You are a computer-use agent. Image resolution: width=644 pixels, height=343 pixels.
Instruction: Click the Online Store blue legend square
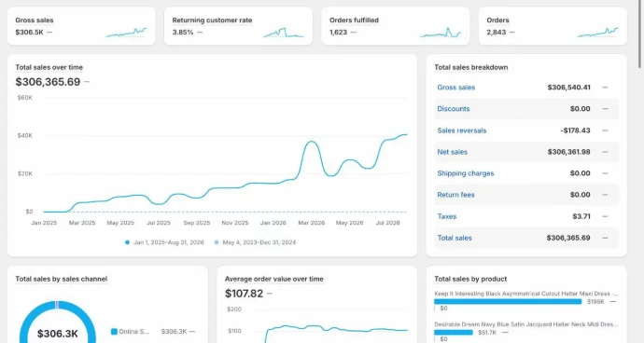(x=114, y=332)
